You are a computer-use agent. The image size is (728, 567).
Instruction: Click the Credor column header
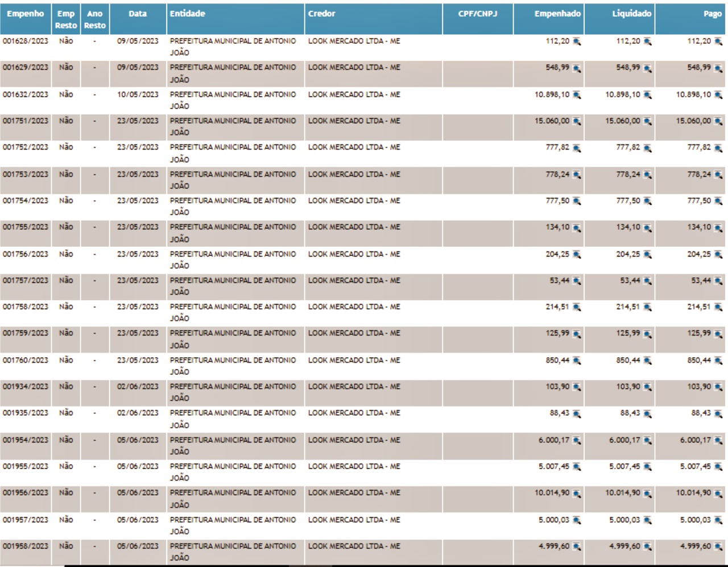(x=322, y=14)
